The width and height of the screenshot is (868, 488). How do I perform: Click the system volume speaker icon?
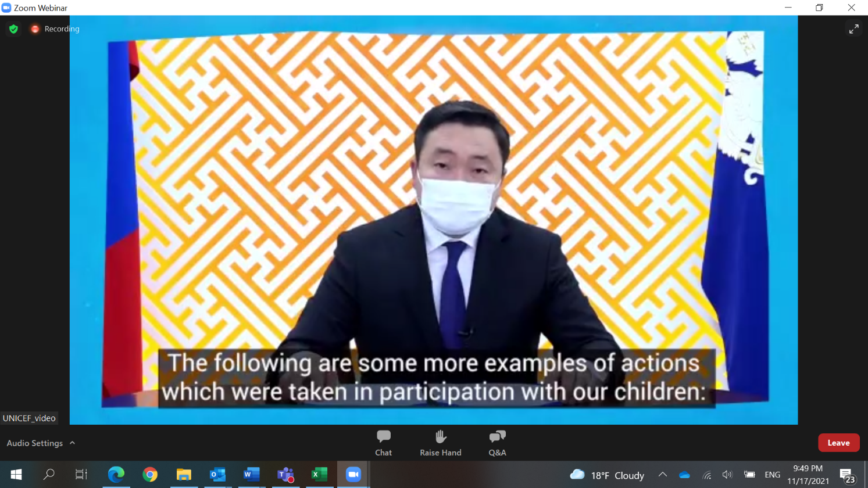click(727, 475)
